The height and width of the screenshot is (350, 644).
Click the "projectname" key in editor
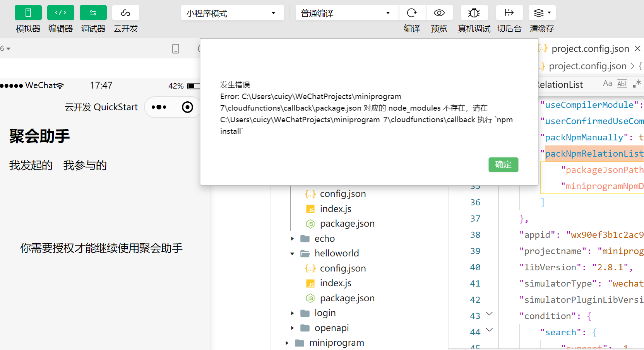click(553, 251)
